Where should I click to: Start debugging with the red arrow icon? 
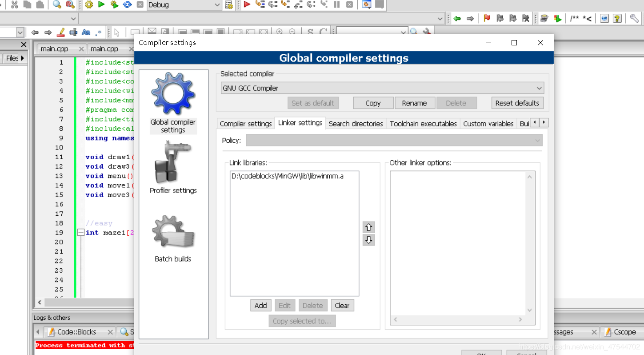(x=247, y=4)
